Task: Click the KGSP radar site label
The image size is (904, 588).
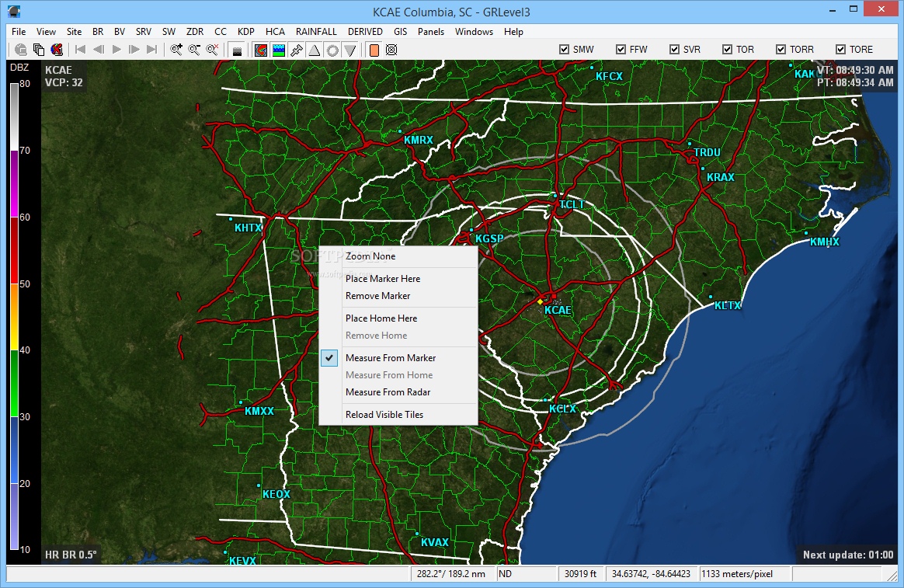Action: (489, 238)
